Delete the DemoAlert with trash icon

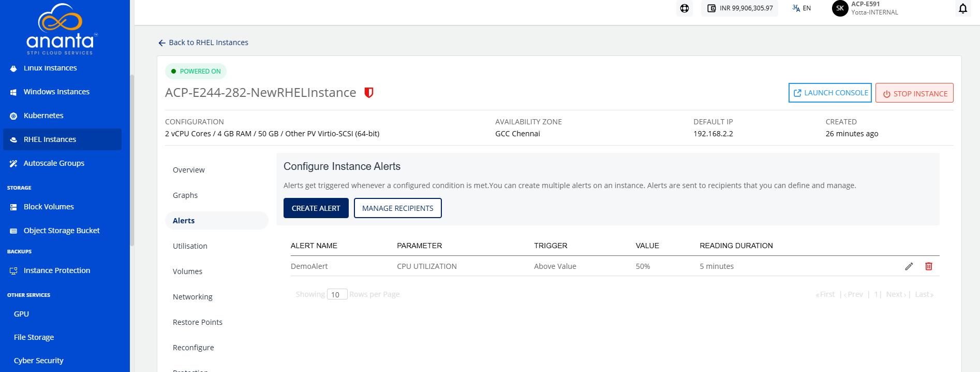[x=929, y=266]
